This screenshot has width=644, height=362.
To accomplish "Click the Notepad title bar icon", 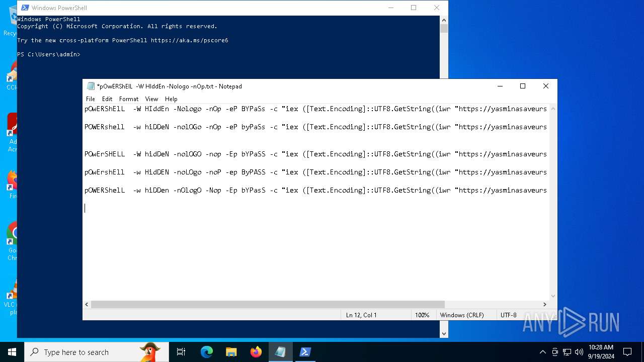I will pyautogui.click(x=91, y=86).
